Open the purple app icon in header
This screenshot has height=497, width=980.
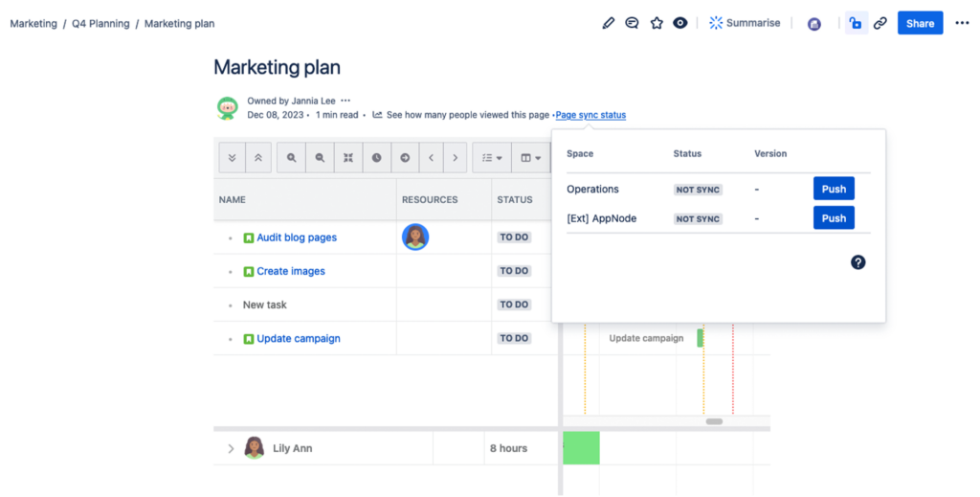click(813, 24)
